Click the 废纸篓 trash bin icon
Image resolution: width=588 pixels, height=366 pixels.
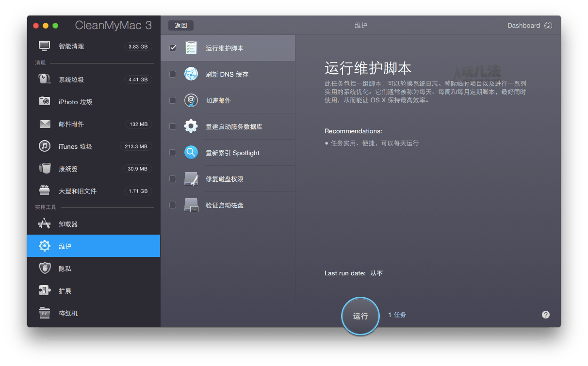coord(45,168)
